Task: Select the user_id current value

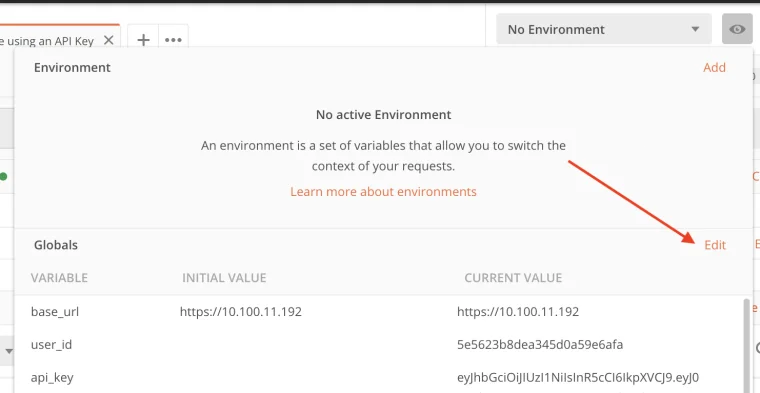Action: pyautogui.click(x=539, y=345)
